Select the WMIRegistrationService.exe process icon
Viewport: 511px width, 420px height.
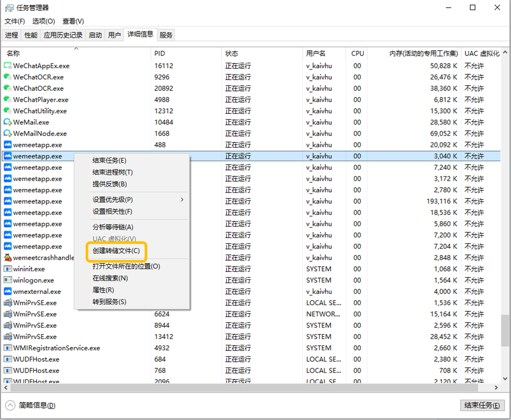(x=7, y=348)
